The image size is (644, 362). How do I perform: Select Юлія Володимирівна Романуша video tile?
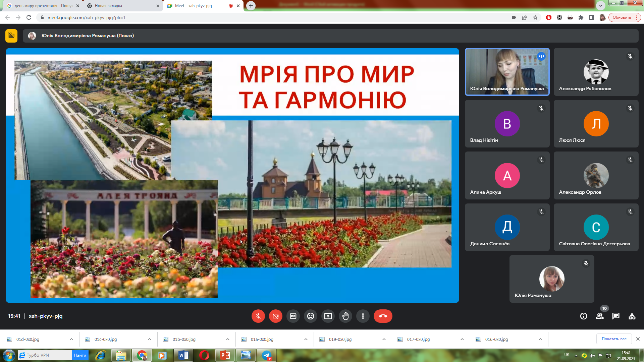point(507,72)
